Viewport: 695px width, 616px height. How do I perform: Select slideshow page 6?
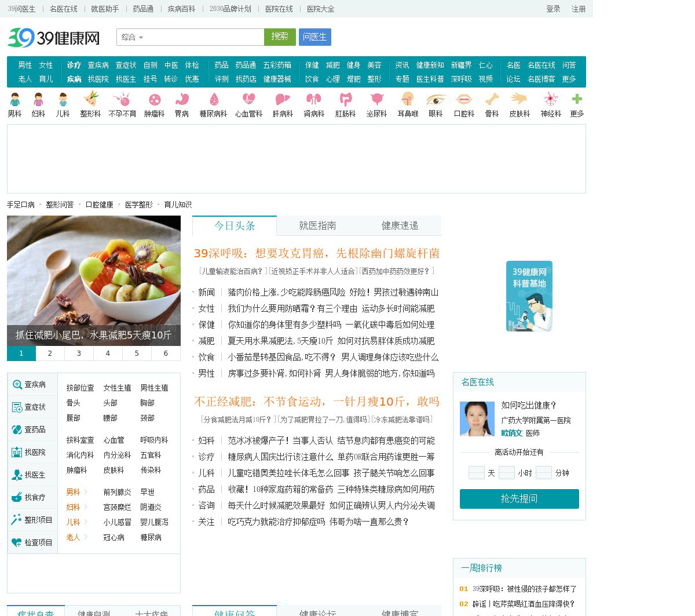click(x=166, y=353)
